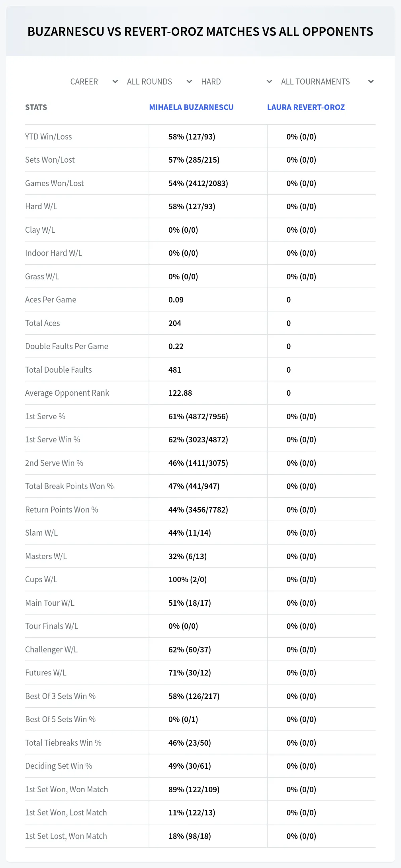Open Mihaela Buzarnescu's player link

191,107
